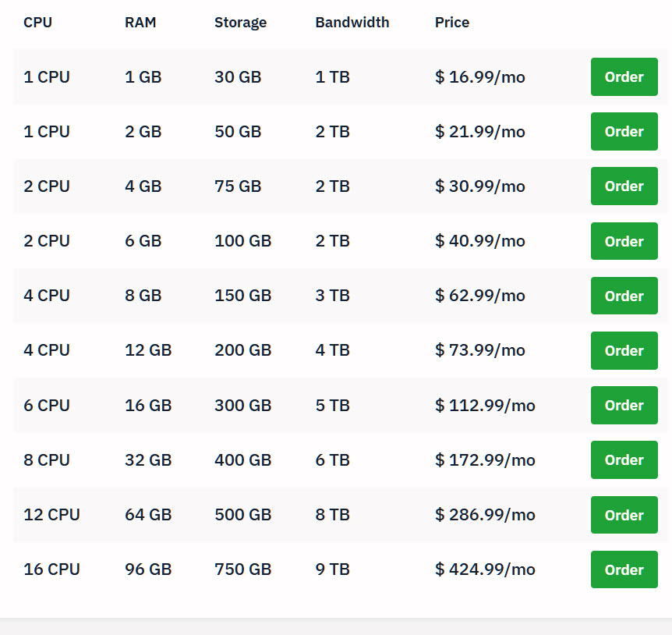The image size is (672, 635).
Task: Select the $ 172.99/mo price text
Action: click(x=485, y=460)
